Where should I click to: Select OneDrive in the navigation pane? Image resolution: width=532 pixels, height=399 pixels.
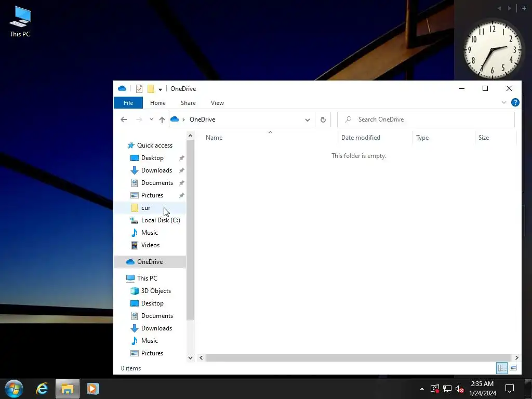click(150, 262)
